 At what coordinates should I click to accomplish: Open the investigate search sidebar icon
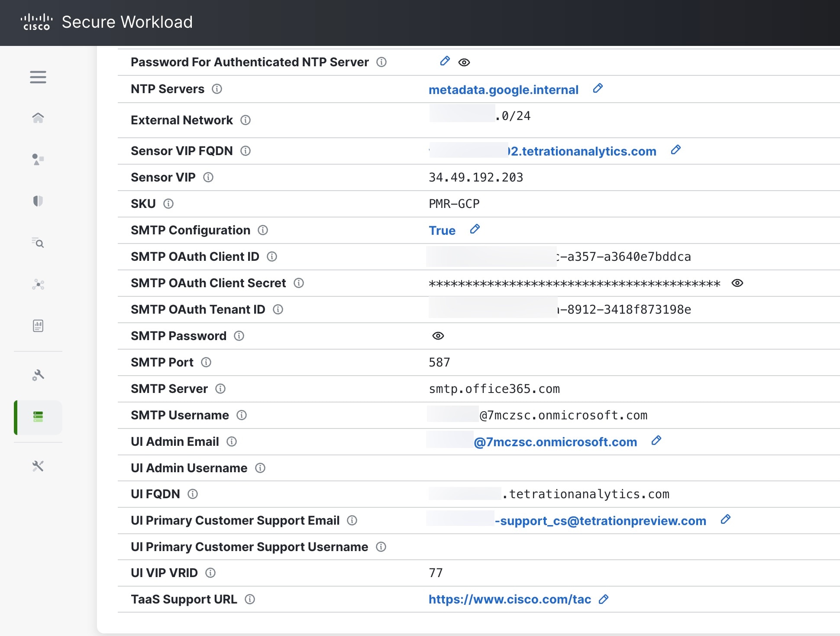38,243
